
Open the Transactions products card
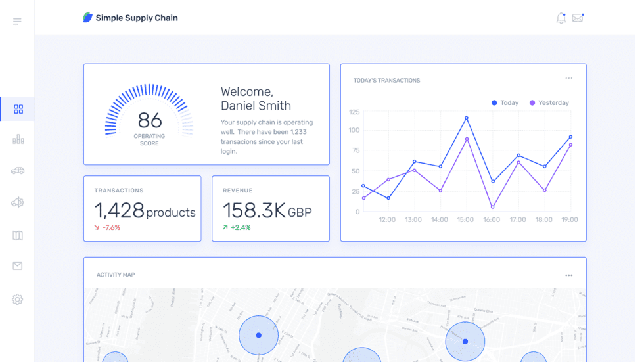tap(143, 209)
